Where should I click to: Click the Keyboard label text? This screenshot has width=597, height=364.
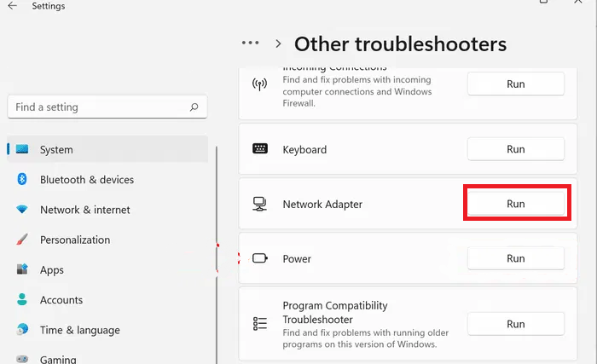coord(304,150)
